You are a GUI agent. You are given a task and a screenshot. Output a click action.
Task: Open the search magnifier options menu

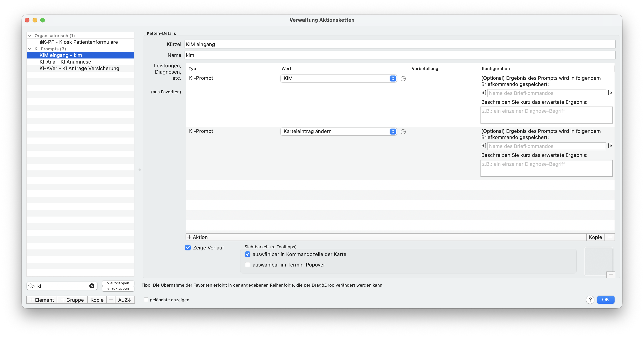point(32,286)
